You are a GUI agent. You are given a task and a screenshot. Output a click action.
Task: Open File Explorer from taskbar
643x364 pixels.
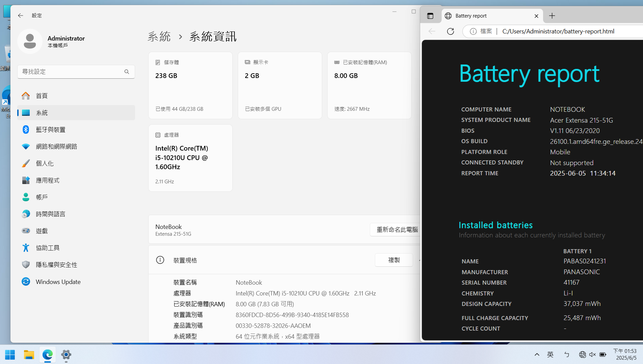click(x=29, y=355)
